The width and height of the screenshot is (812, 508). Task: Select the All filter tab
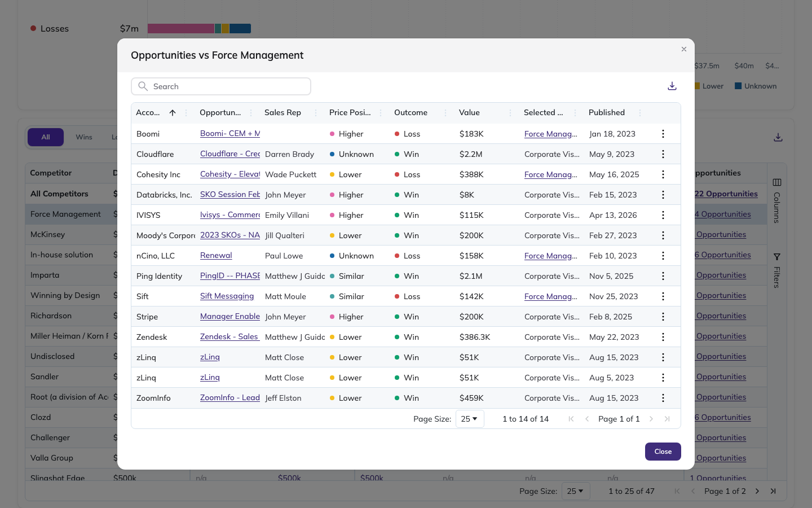click(x=46, y=137)
